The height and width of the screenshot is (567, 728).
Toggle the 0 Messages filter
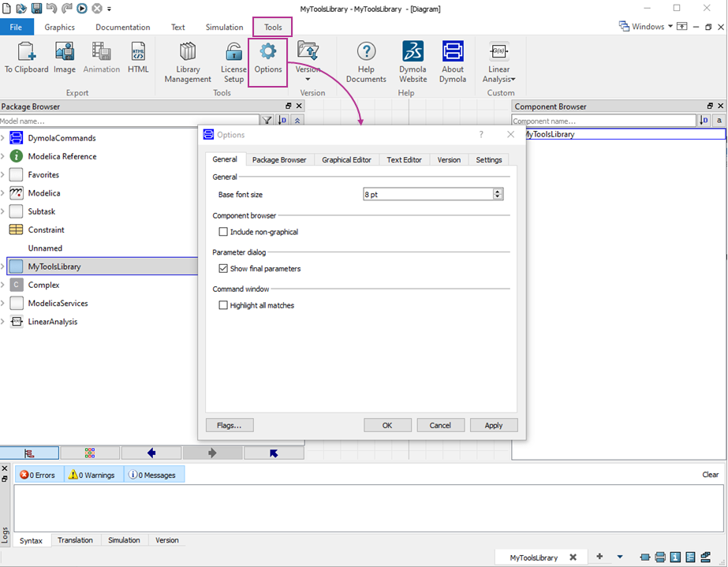[153, 475]
